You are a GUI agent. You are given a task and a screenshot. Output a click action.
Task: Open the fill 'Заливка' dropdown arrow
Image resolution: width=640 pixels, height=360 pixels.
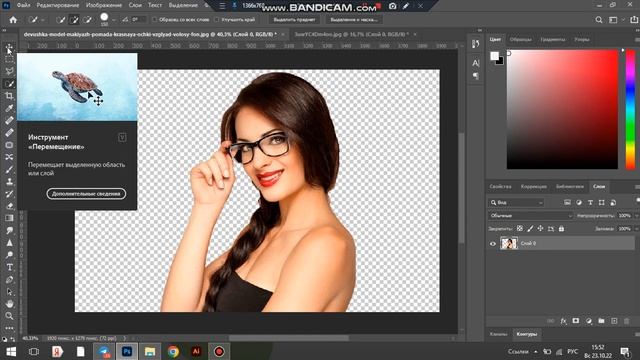pyautogui.click(x=636, y=229)
